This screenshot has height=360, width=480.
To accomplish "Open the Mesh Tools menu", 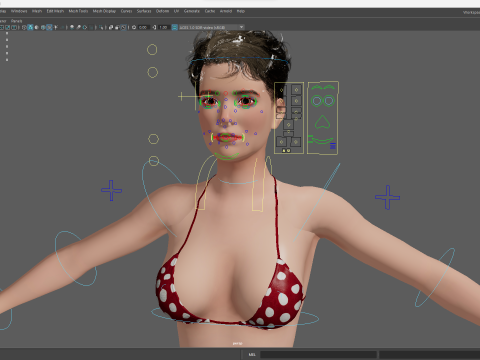I will (x=78, y=11).
